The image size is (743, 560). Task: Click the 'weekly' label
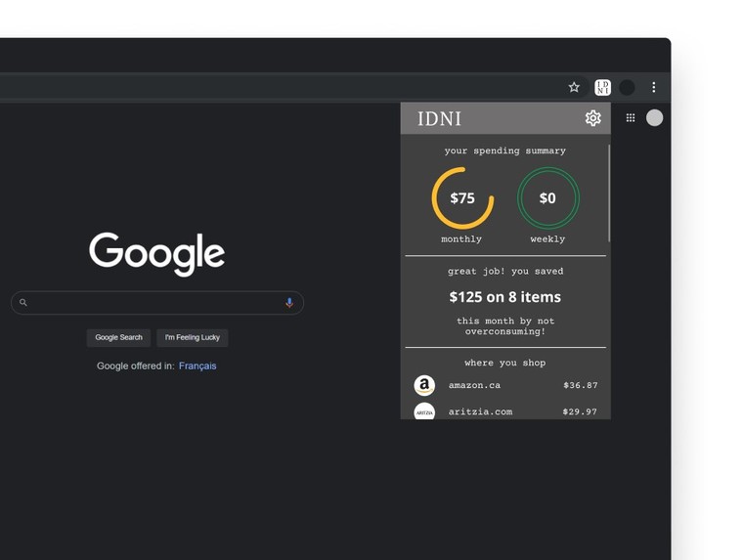pos(547,239)
